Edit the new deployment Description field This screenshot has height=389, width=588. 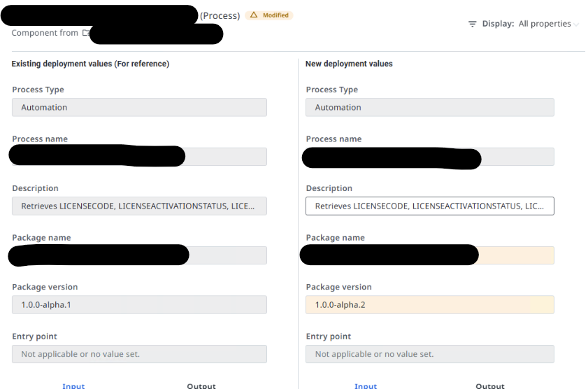coord(430,206)
